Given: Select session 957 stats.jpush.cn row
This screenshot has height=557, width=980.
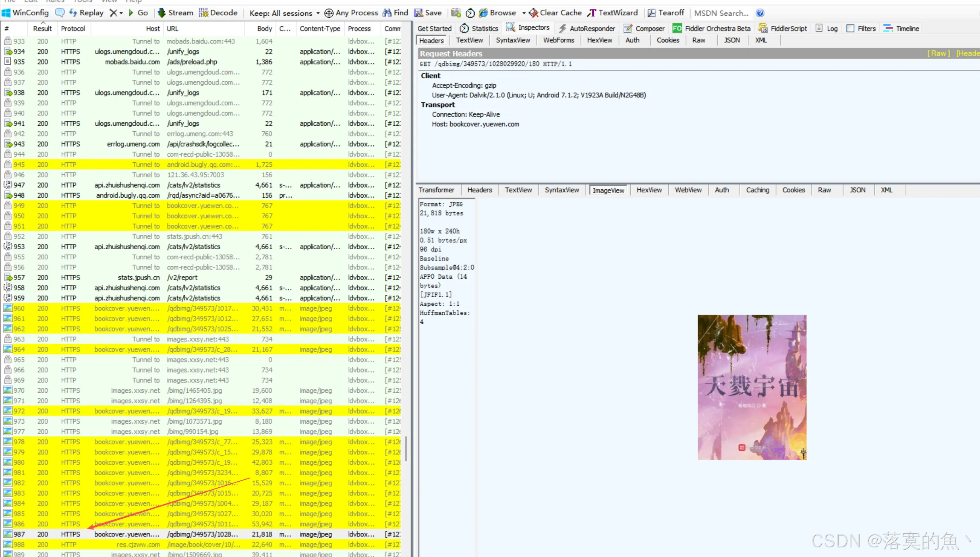Looking at the screenshot, I should (201, 277).
